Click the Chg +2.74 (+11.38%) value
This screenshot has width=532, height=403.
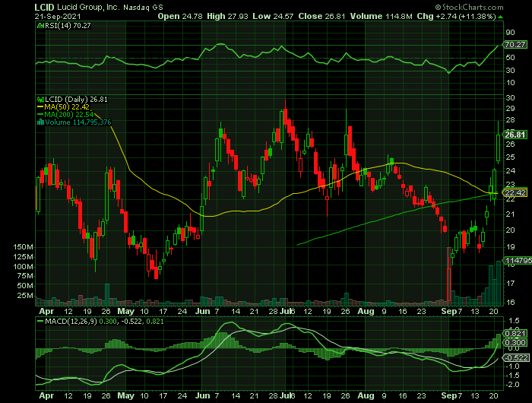(456, 16)
